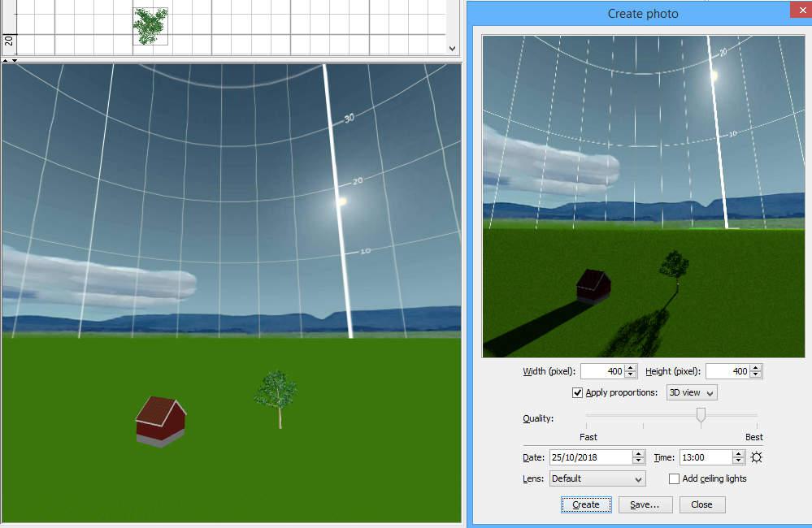Screen dimensions: 812x528
Task: Click the Quality slider handle
Action: point(701,415)
